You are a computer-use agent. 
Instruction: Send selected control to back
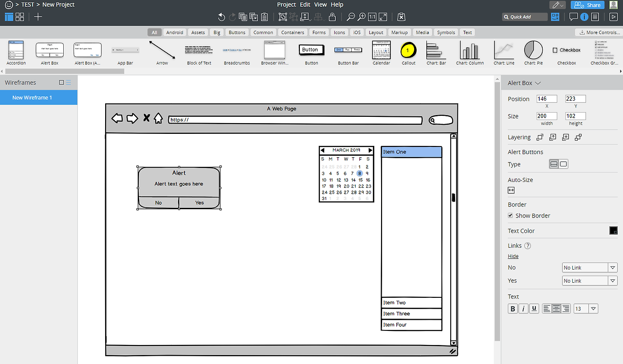pyautogui.click(x=578, y=137)
